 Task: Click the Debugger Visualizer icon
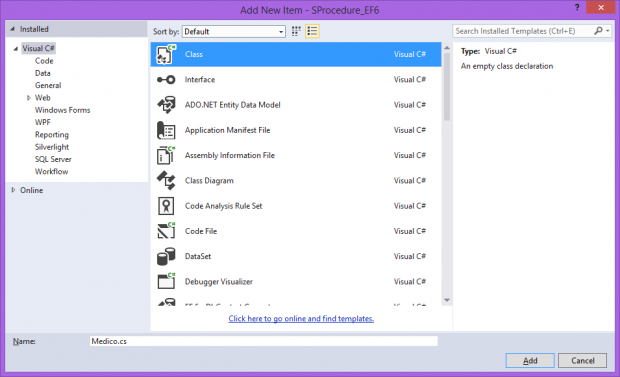pos(166,281)
